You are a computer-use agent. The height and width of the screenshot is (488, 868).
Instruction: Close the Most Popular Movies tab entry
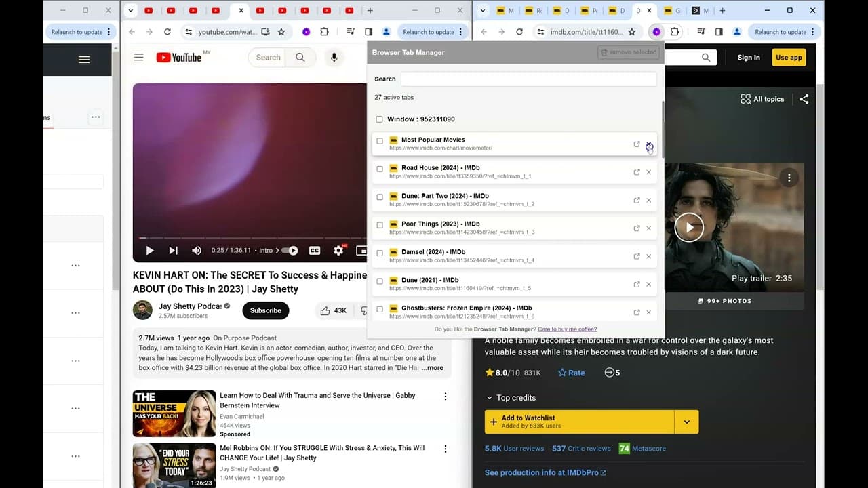649,144
